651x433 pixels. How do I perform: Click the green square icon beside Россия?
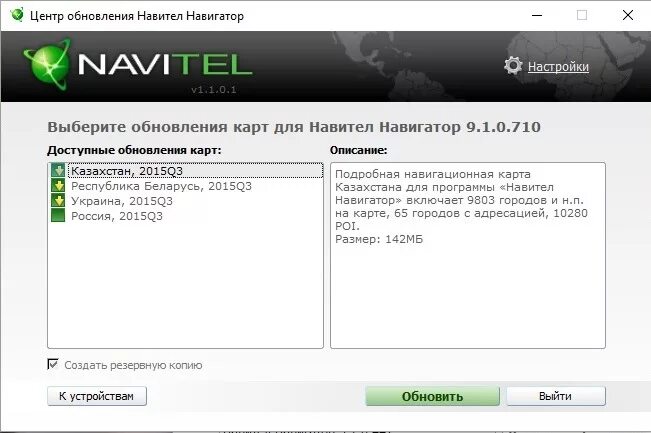[x=58, y=215]
